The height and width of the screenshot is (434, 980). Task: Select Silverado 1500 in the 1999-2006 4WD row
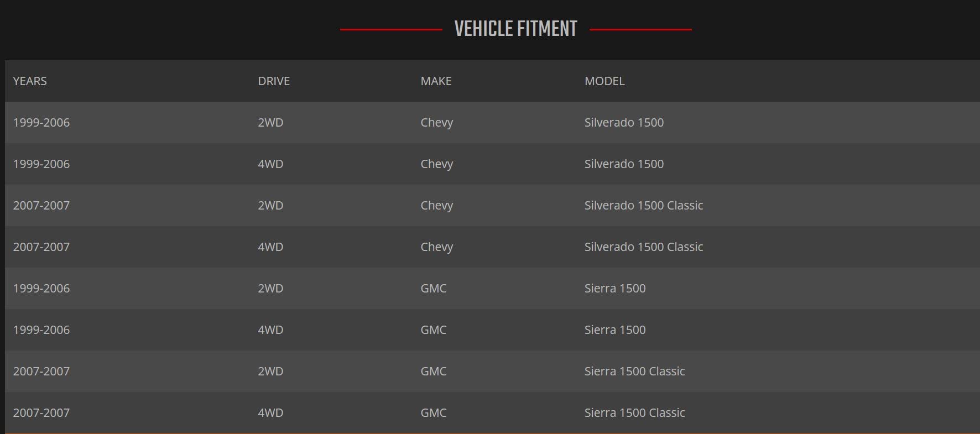(624, 164)
